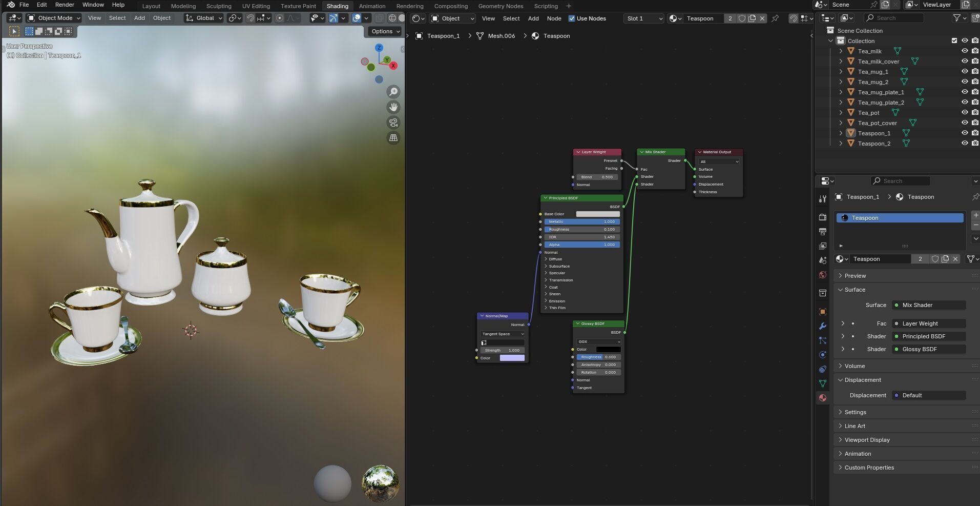Select the box select tool in viewport
Viewport: 980px width, 506px height.
point(29,31)
